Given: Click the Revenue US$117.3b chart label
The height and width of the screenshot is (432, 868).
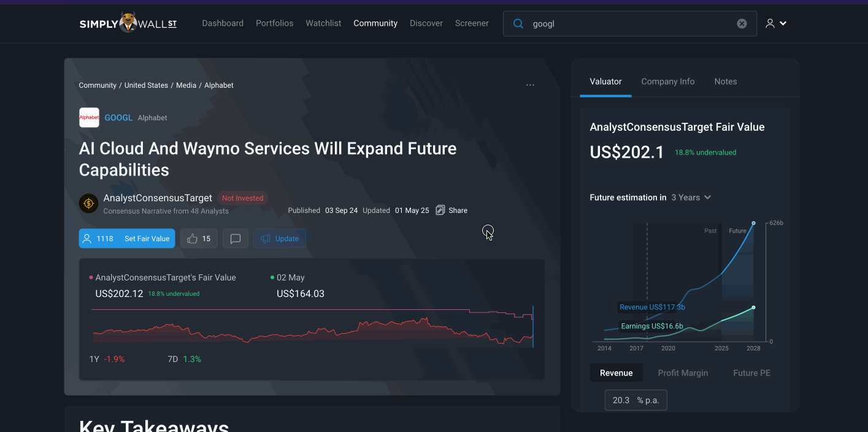Looking at the screenshot, I should 652,307.
